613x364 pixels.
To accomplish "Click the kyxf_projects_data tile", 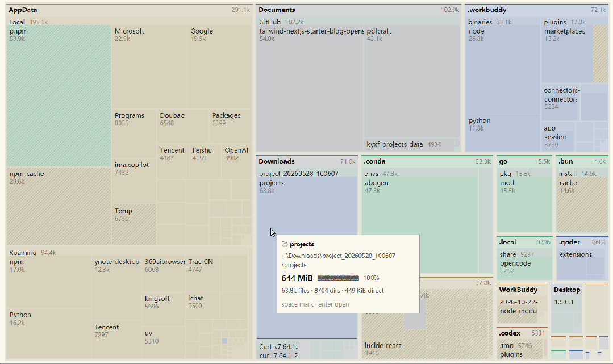I will click(409, 144).
